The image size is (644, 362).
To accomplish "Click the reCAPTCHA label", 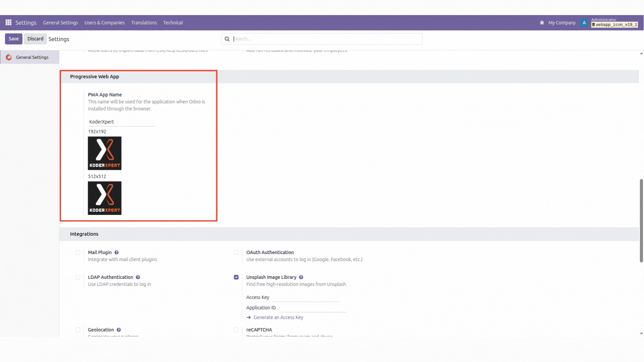I will point(259,330).
